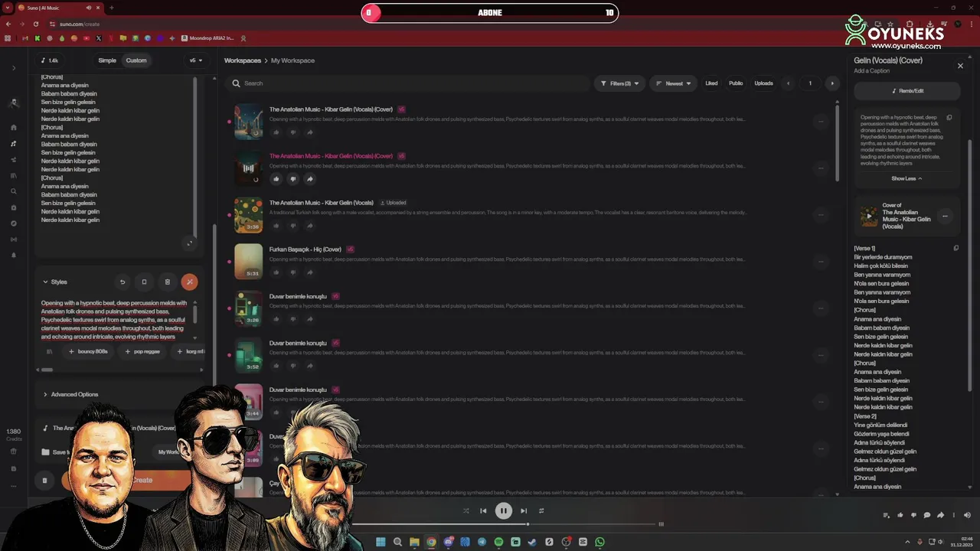980x551 pixels.
Task: Expand the left sidebar with arrow
Action: (14, 68)
